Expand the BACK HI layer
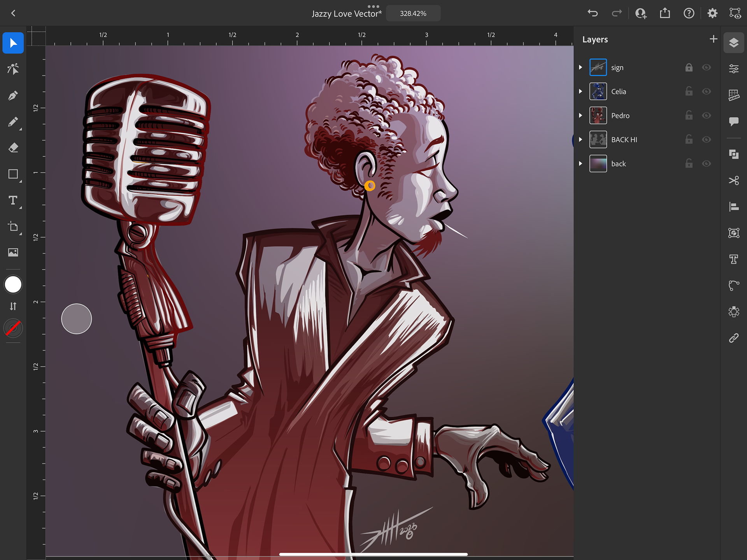Screen dimensions: 747x560 (x=580, y=140)
